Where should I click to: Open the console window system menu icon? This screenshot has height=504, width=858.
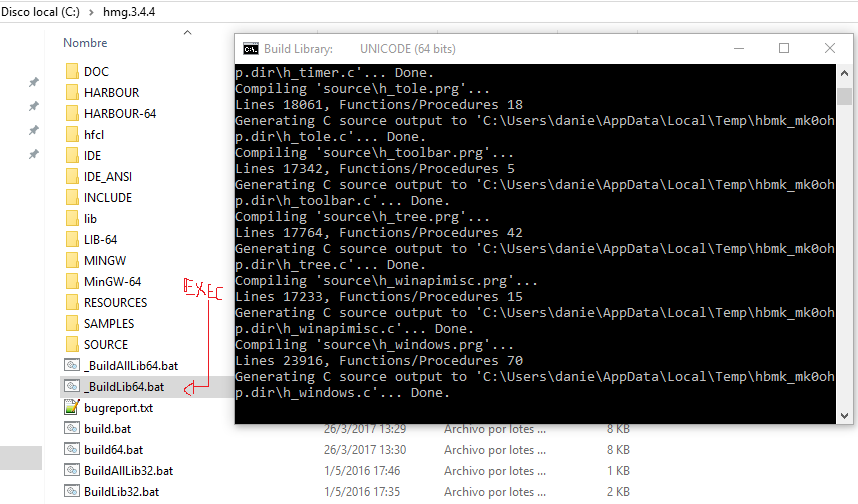(251, 49)
